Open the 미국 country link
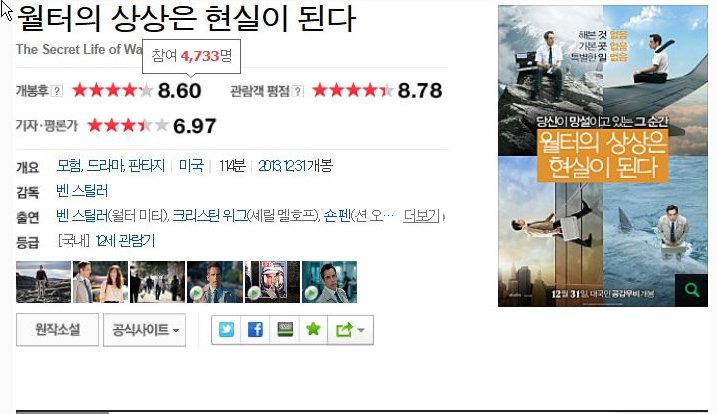717x414 pixels. 191,166
